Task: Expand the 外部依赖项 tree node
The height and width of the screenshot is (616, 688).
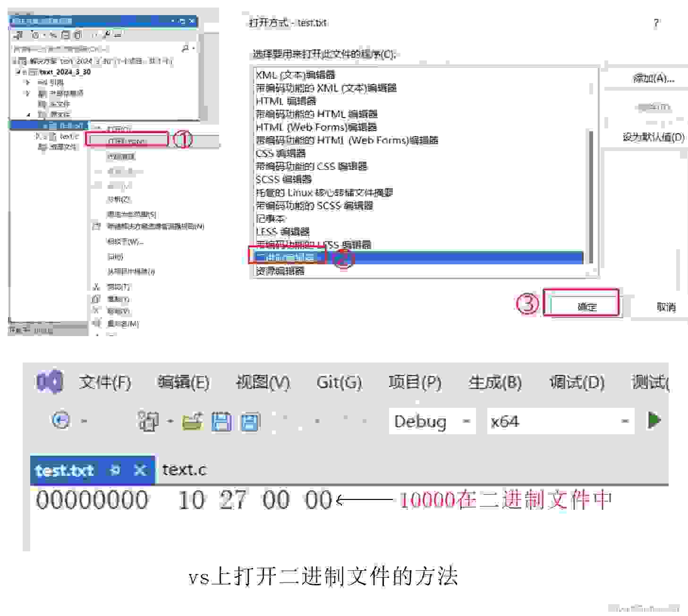Action: [x=27, y=93]
